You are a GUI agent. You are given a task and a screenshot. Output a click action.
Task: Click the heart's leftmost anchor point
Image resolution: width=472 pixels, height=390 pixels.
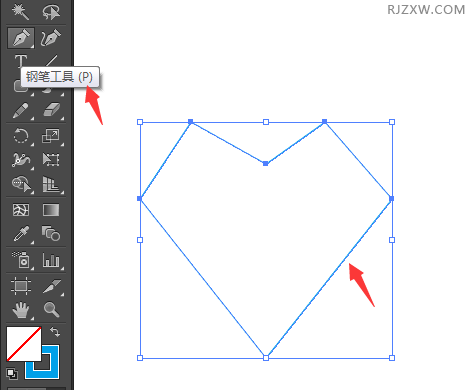coord(140,198)
